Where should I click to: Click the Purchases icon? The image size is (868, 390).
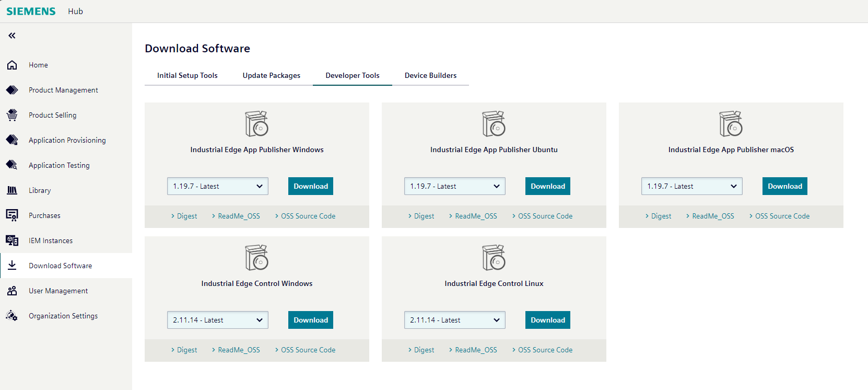coord(12,215)
